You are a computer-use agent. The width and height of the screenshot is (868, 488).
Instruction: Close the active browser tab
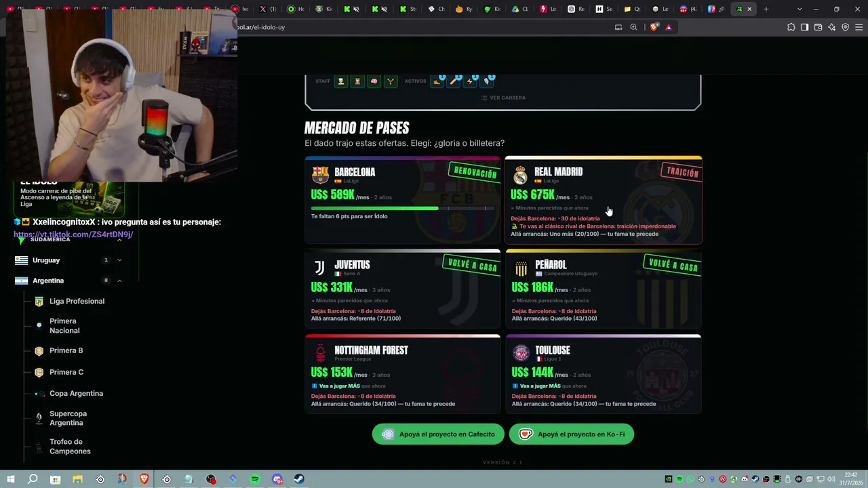[749, 9]
